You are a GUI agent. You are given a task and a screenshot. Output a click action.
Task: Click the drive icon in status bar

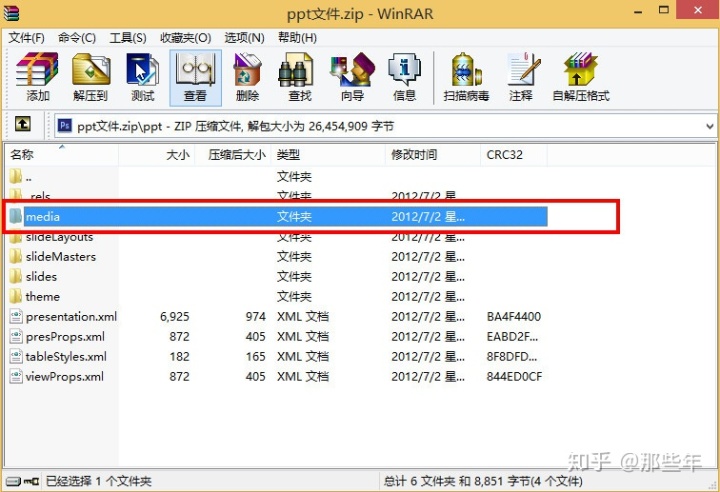[x=14, y=481]
